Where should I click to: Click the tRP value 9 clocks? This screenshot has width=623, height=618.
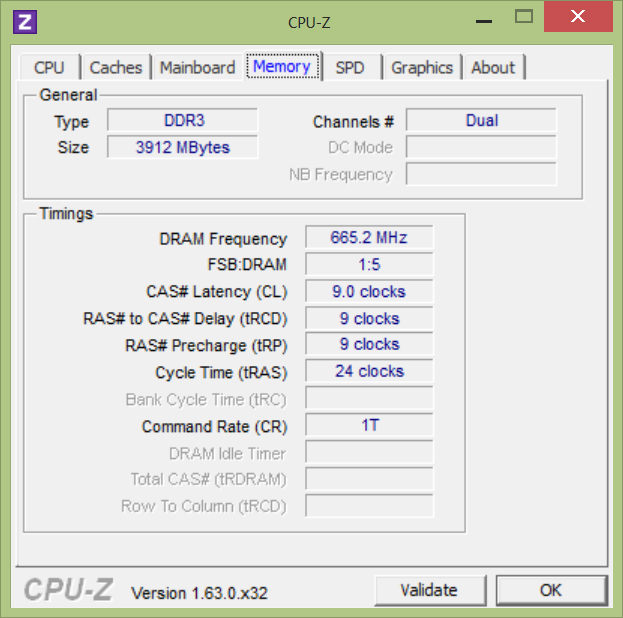(x=369, y=344)
